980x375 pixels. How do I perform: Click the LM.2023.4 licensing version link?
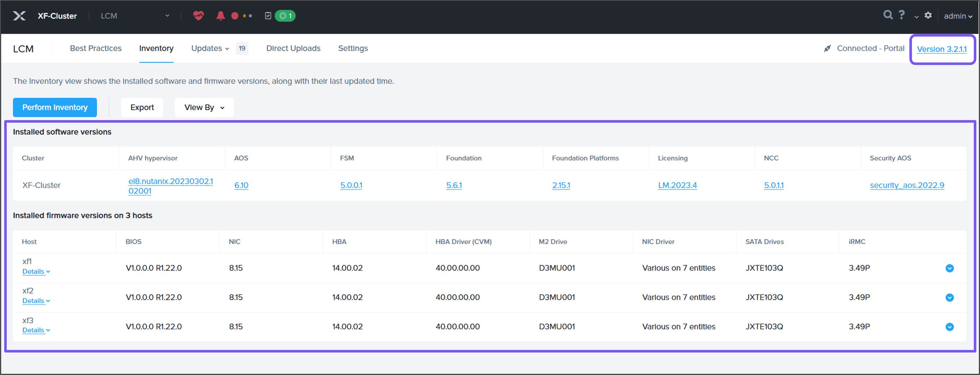click(x=677, y=185)
